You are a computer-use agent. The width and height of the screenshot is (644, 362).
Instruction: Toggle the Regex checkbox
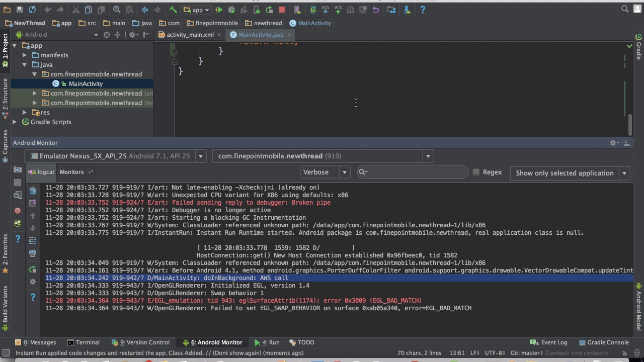tap(476, 172)
